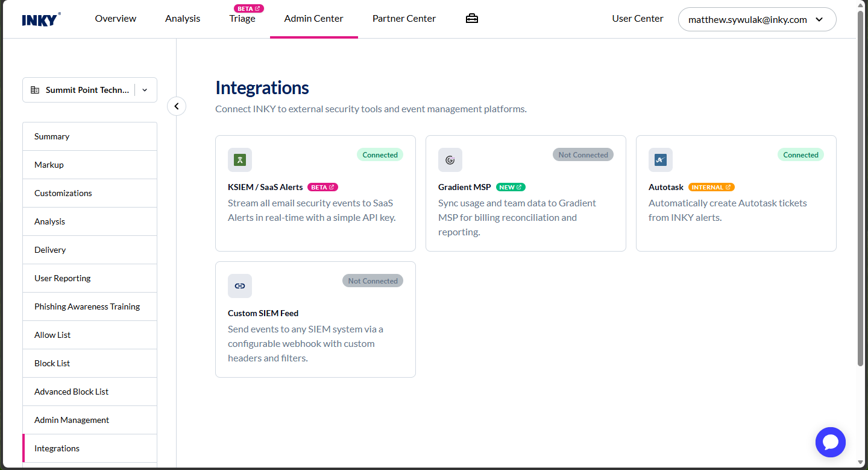Click the Autotask logo icon

[x=661, y=160]
